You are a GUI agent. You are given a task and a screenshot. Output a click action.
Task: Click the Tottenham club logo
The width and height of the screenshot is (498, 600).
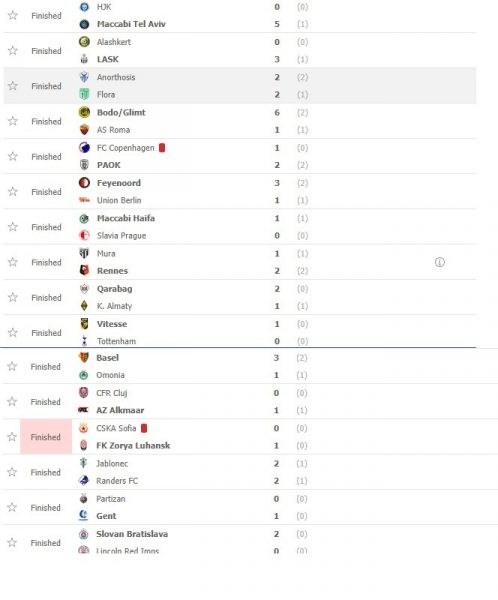click(x=84, y=341)
